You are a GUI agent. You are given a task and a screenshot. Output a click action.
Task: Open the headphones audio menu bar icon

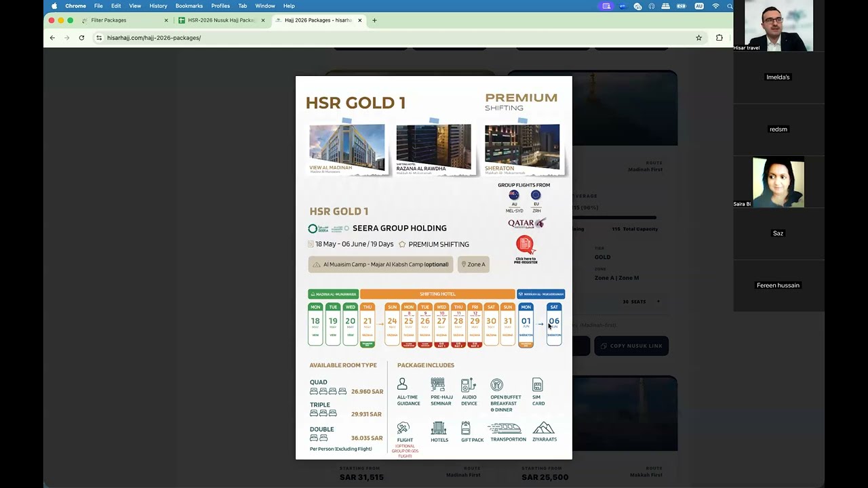[x=652, y=6]
